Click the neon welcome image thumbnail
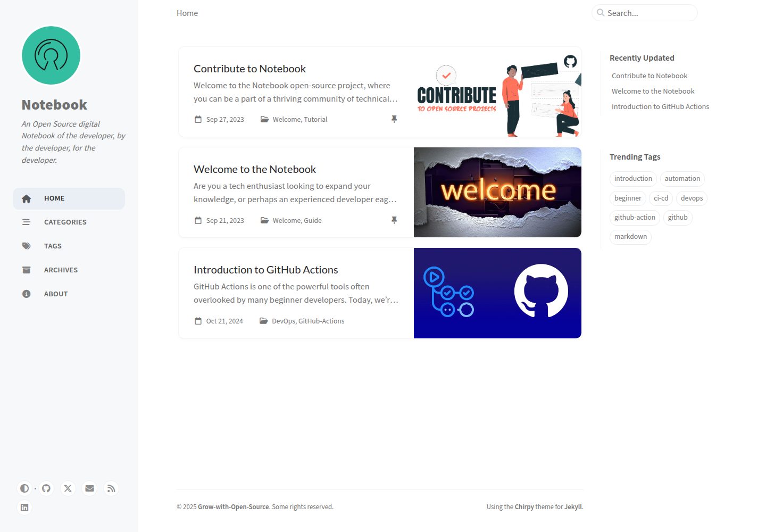The height and width of the screenshot is (532, 766). [497, 192]
